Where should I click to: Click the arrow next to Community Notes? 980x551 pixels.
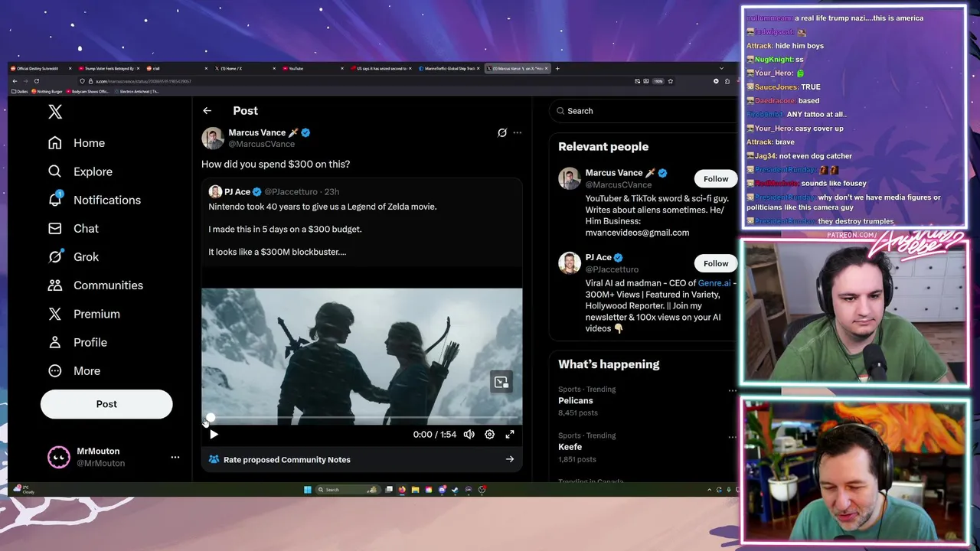[x=510, y=459]
